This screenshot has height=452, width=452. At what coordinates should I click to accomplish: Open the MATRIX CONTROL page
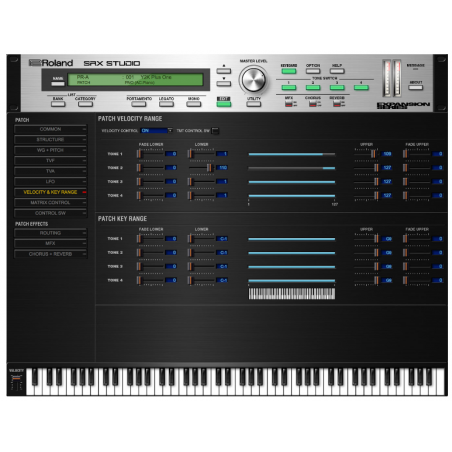(50, 203)
